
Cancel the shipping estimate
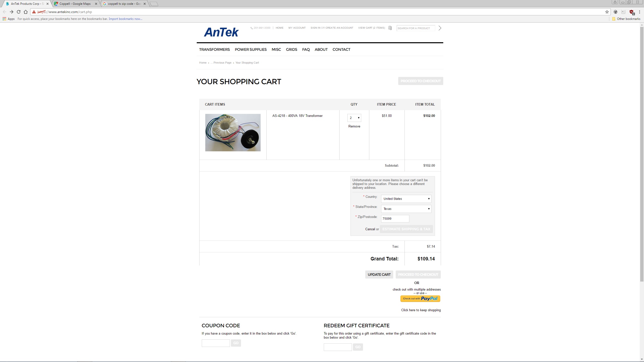[370, 229]
